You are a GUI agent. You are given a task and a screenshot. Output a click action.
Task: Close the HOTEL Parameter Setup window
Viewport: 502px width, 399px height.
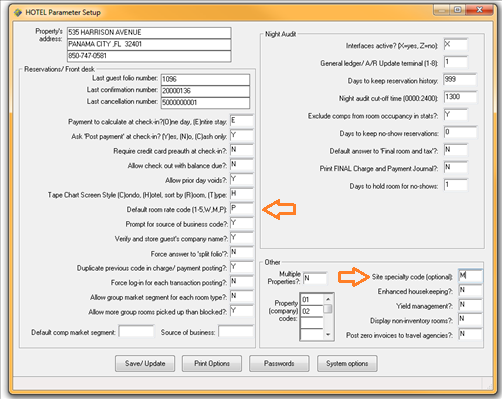(479, 10)
